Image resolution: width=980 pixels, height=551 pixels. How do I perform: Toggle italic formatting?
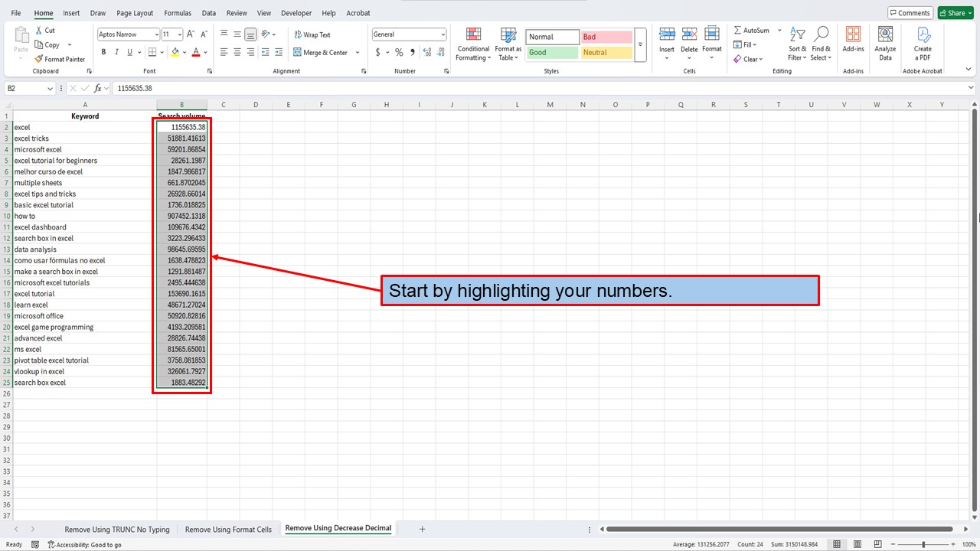click(115, 51)
